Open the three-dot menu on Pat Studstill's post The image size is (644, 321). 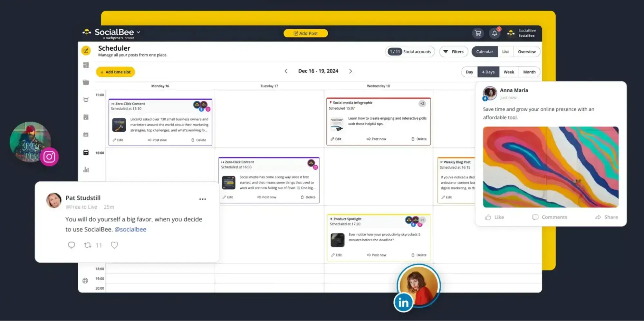tap(202, 199)
